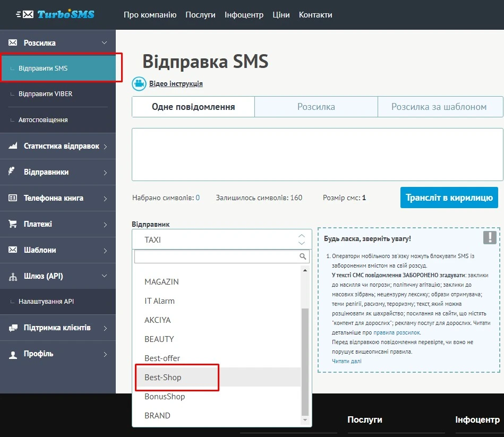This screenshot has height=437, width=504.
Task: Choose BonusShop sender option
Action: pyautogui.click(x=165, y=396)
